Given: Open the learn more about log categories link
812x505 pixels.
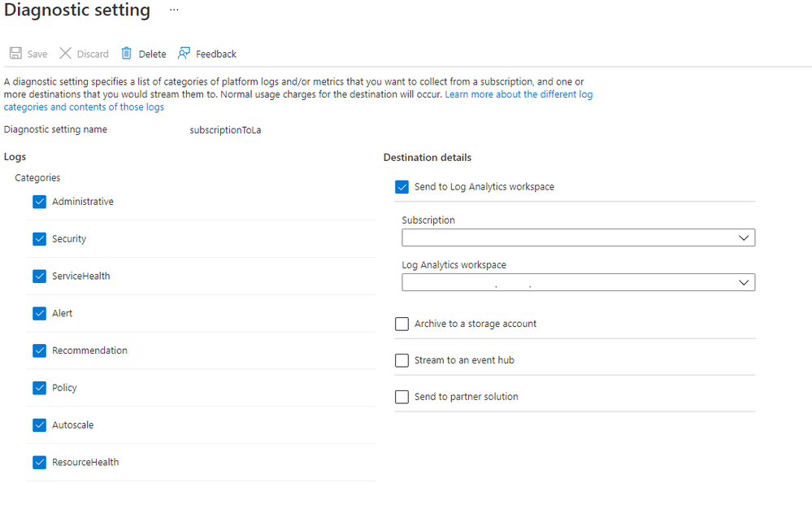Looking at the screenshot, I should click(519, 94).
